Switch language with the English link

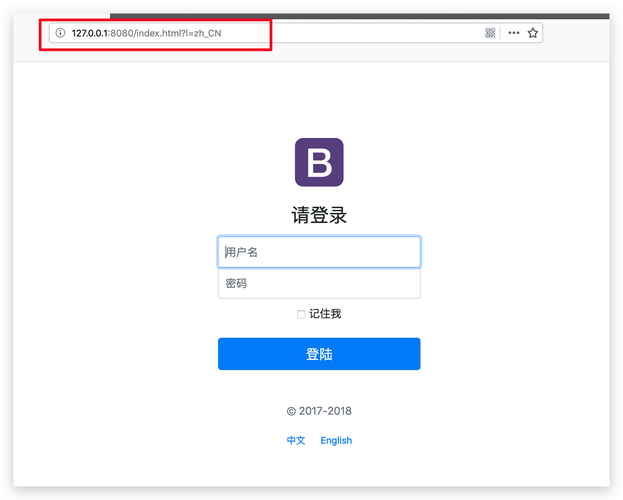[x=336, y=440]
